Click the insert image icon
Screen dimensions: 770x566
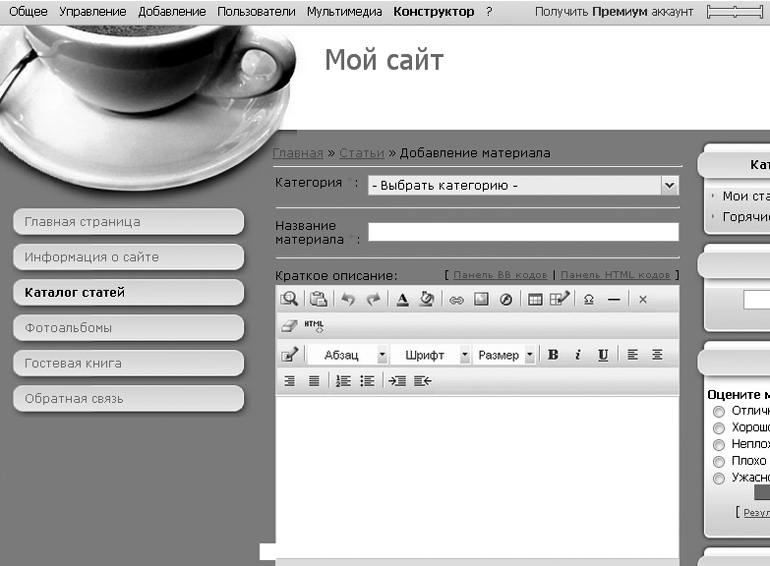[x=481, y=299]
